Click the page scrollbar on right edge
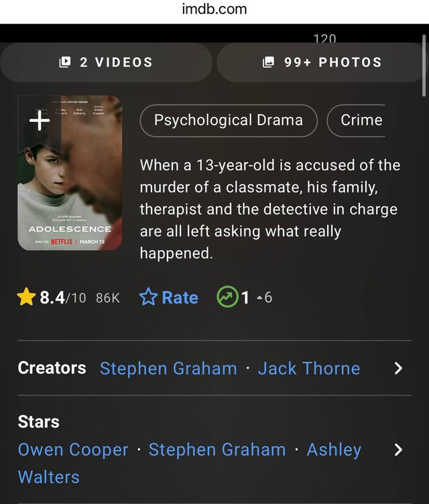The width and height of the screenshot is (429, 504). [424, 65]
